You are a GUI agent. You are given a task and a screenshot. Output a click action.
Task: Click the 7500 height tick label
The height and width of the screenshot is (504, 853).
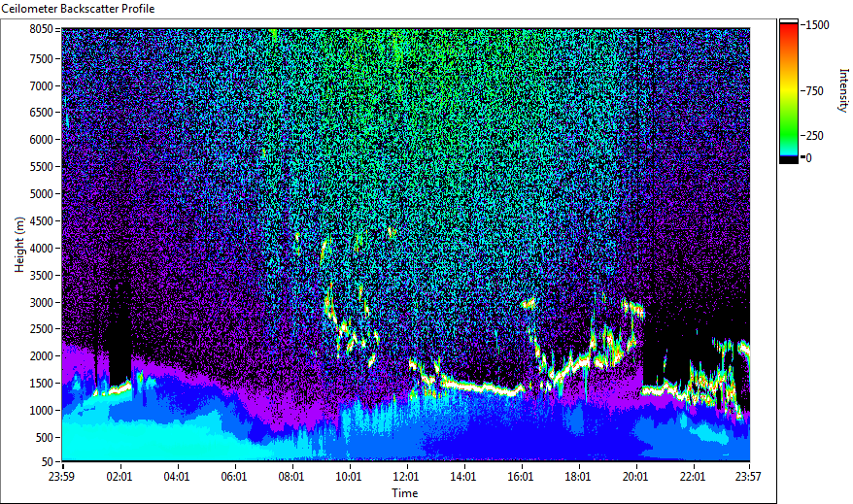click(x=42, y=58)
